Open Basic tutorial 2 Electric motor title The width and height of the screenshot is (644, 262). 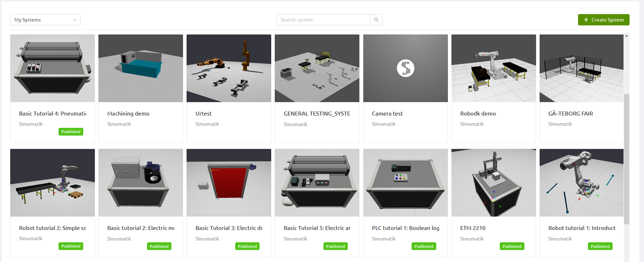[x=141, y=228]
